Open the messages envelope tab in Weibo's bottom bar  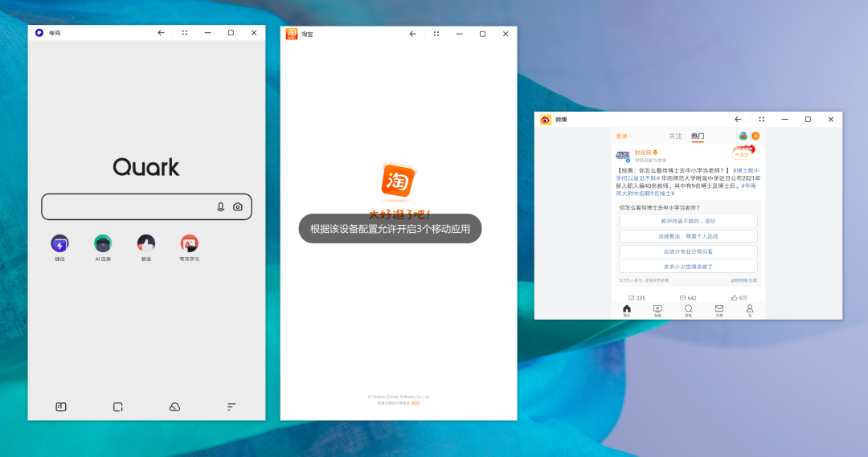point(719,310)
